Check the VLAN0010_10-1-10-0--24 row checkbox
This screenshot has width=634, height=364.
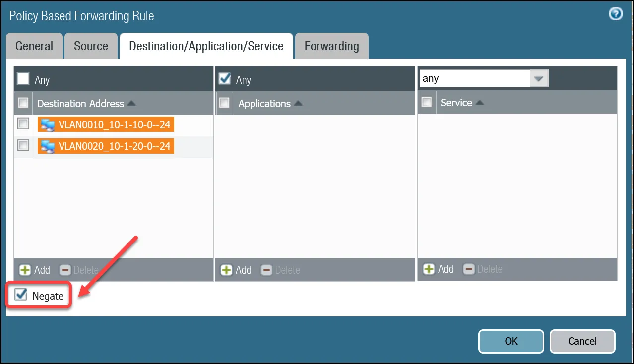pos(23,123)
